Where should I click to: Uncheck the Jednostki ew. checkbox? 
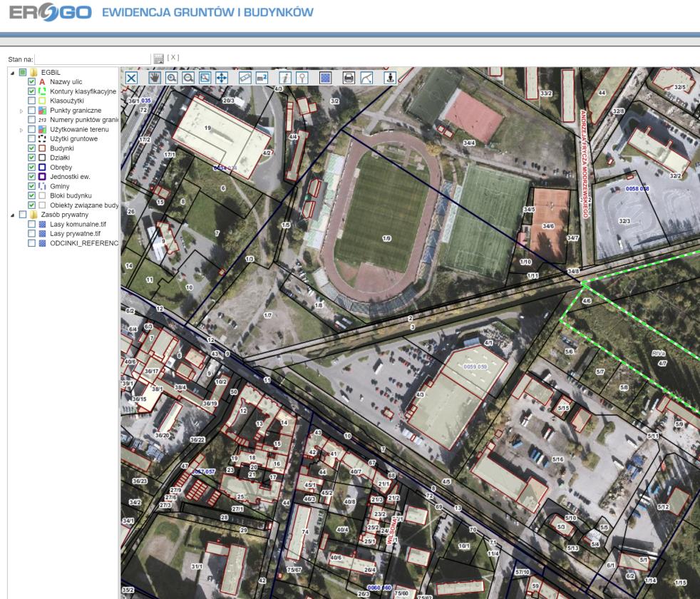[x=31, y=177]
